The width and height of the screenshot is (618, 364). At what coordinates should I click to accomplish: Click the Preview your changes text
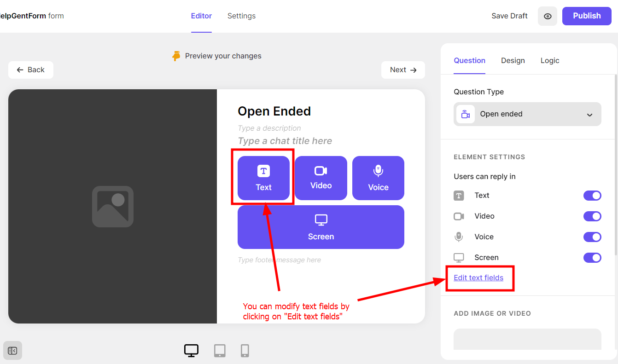223,56
